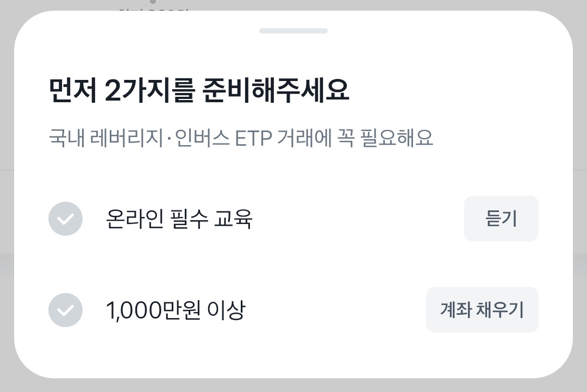Tap the subtitle about 레버리지·인버스 ETP 거래
Viewport: 587px width, 392px height.
pos(241,139)
